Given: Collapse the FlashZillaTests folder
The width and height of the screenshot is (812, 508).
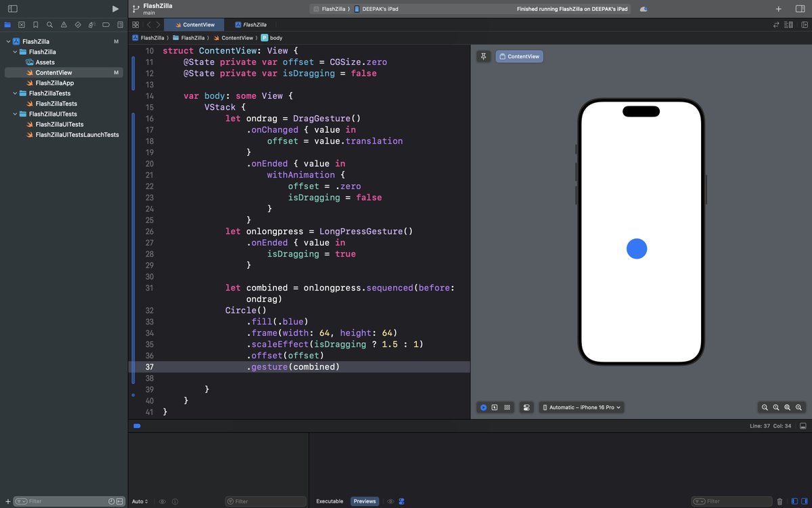Looking at the screenshot, I should [15, 93].
